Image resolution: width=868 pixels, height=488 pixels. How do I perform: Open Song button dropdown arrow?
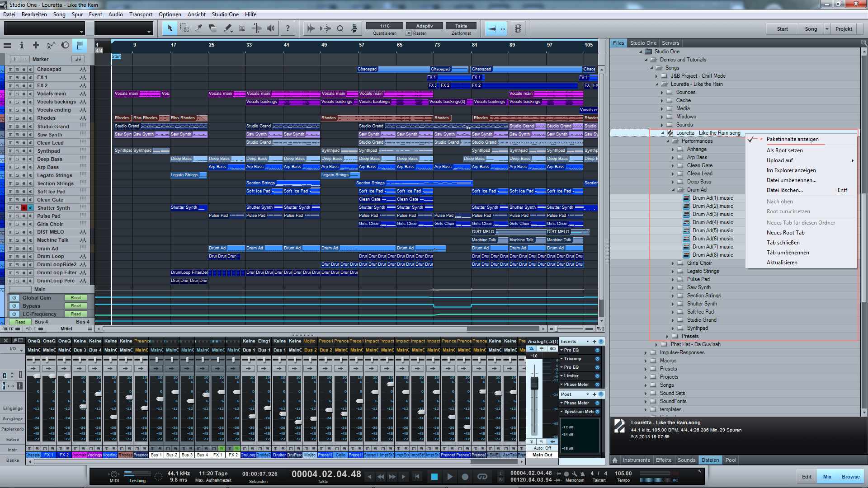pyautogui.click(x=827, y=29)
